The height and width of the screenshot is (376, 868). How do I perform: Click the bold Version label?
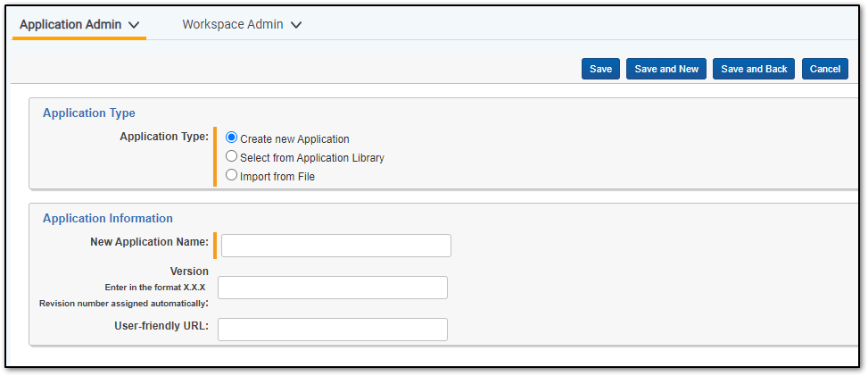(189, 272)
